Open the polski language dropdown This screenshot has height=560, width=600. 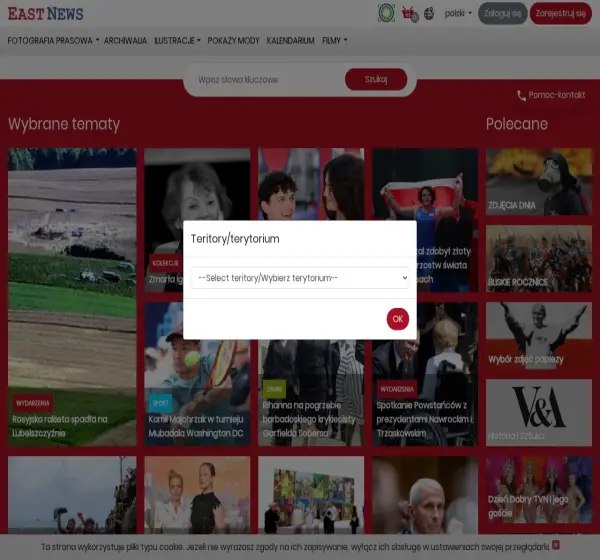(458, 13)
